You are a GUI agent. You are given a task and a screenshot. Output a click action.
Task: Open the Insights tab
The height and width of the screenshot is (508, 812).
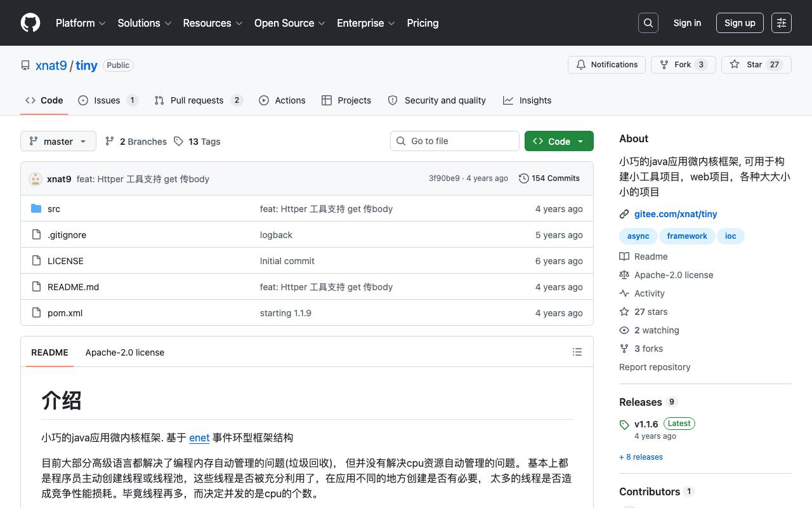click(x=527, y=100)
